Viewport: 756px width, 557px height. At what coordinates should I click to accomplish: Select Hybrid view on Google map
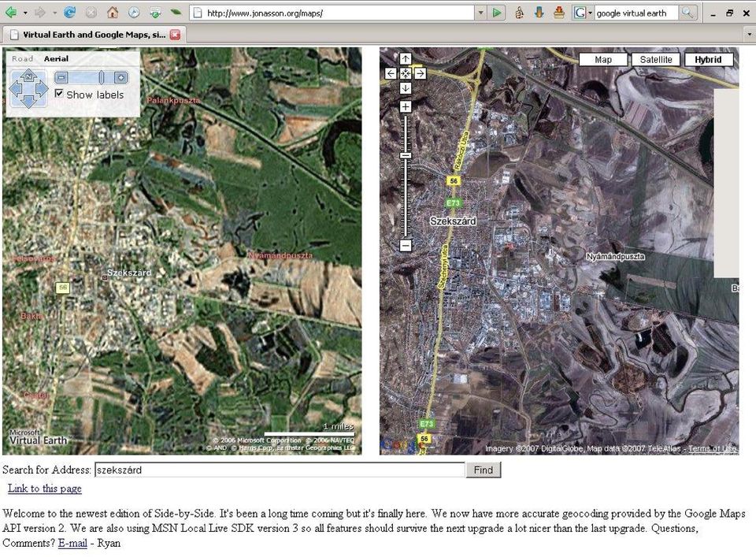pyautogui.click(x=708, y=60)
